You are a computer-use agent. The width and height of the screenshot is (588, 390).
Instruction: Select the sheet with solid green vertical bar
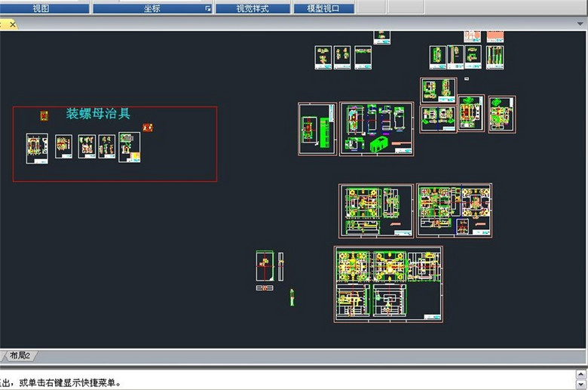[317, 129]
